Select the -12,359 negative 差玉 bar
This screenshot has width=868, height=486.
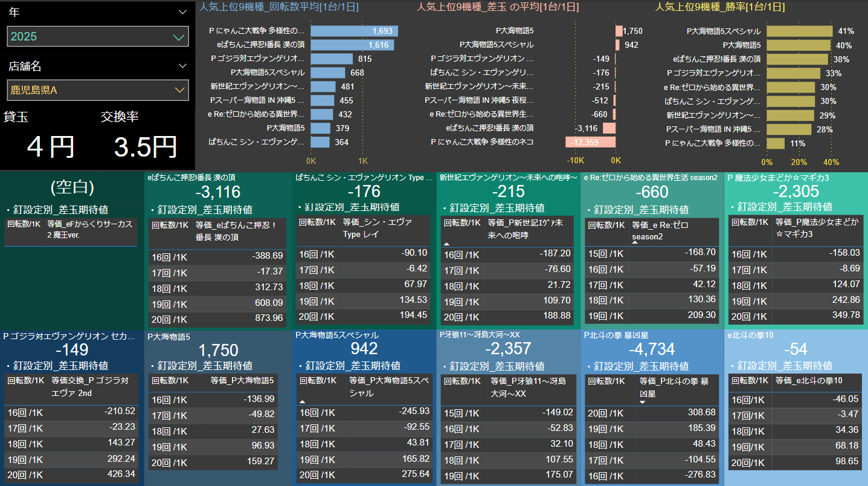click(590, 142)
